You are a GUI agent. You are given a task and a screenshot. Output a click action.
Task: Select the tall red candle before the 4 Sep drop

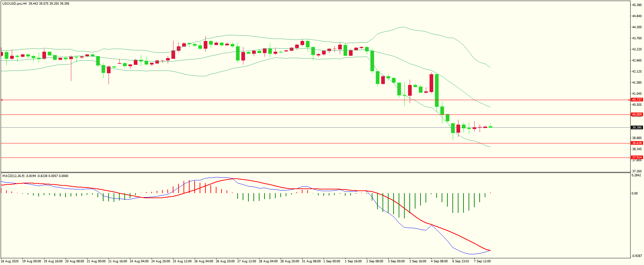[431, 83]
